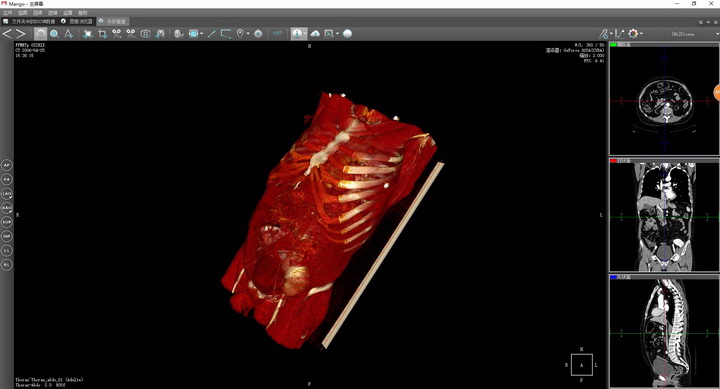Image resolution: width=720 pixels, height=389 pixels.
Task: Go to the previous image with the left arrow
Action: [x=7, y=34]
